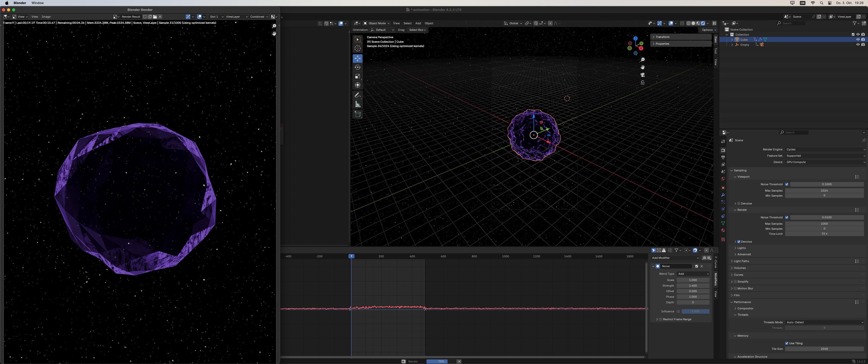Select the Move tool in the viewport toolbar
The height and width of the screenshot is (364, 868).
[x=357, y=58]
